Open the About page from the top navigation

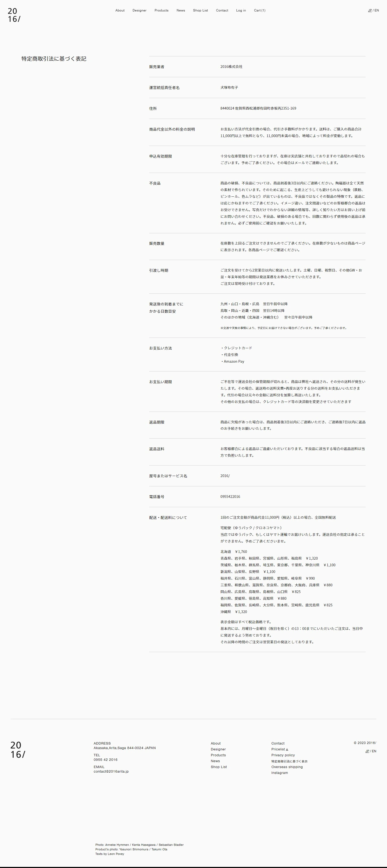tap(120, 10)
